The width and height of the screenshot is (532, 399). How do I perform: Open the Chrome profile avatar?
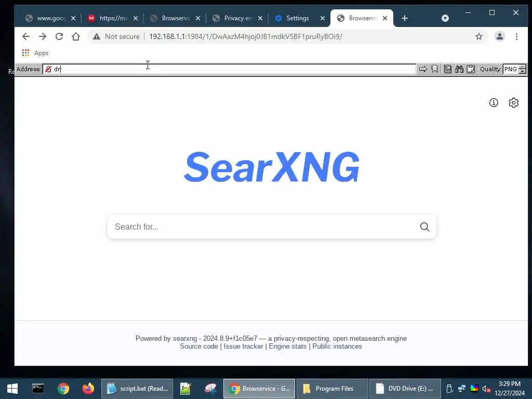[x=499, y=36]
